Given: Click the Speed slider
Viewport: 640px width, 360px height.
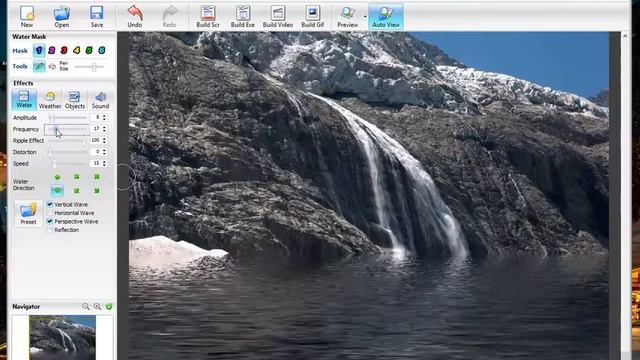Looking at the screenshot, I should (x=67, y=164).
